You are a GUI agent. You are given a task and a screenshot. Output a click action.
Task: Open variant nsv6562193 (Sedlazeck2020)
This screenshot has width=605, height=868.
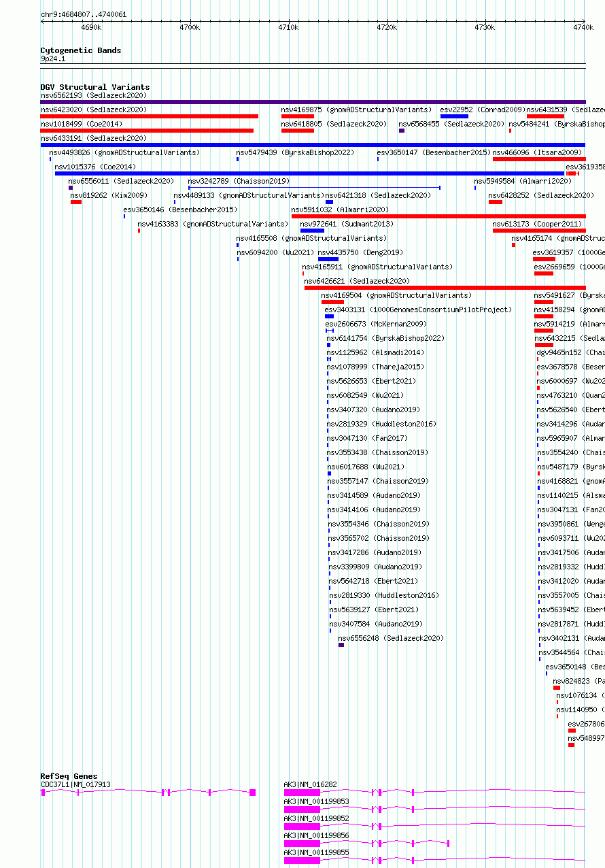pyautogui.click(x=93, y=95)
